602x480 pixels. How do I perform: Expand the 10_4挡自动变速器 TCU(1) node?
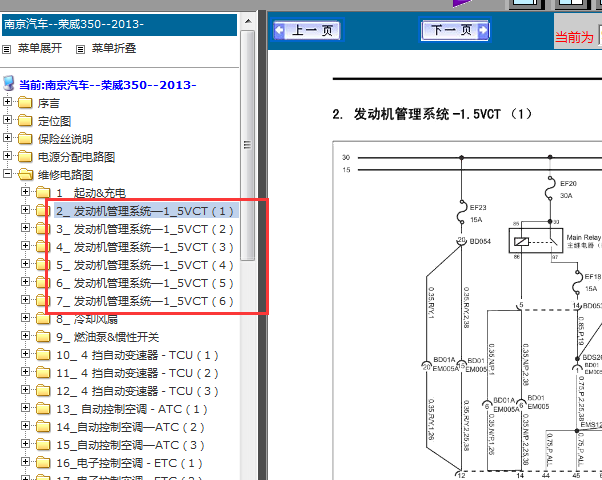click(x=25, y=354)
